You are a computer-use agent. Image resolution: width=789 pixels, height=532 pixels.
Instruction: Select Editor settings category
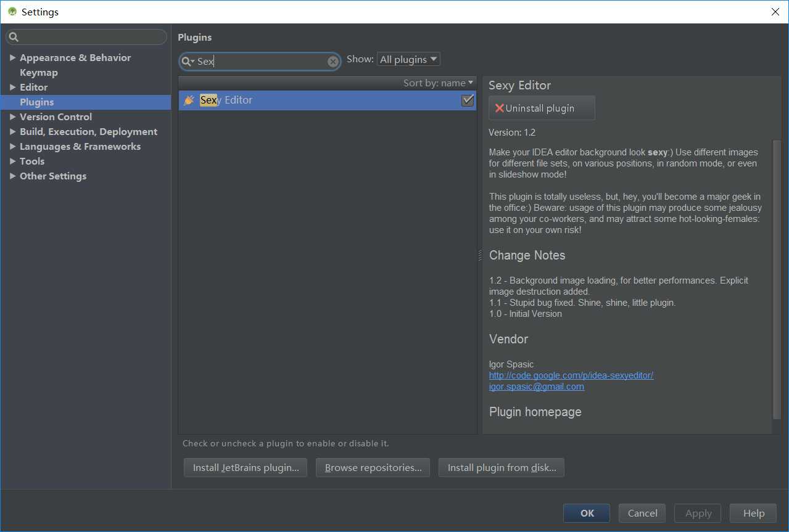(x=33, y=87)
